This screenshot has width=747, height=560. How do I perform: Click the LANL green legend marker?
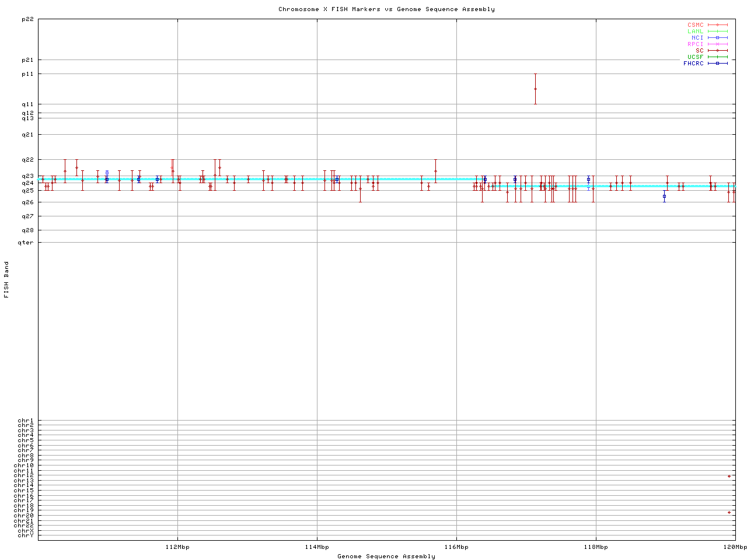[717, 32]
